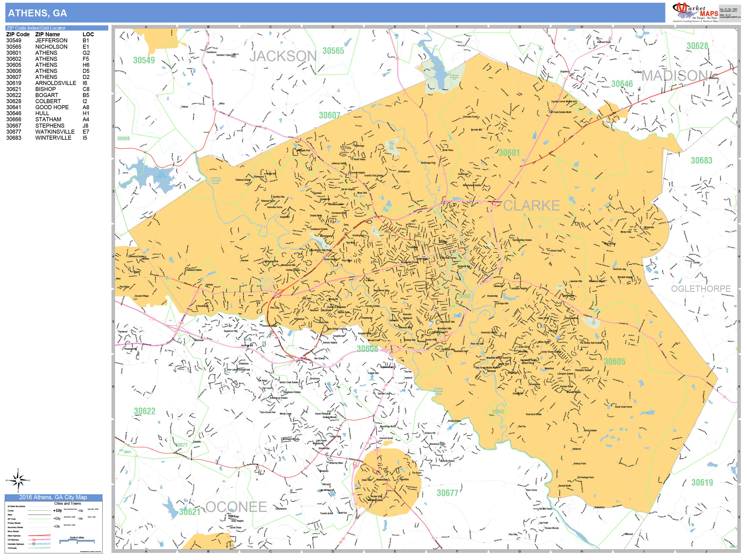Select the 30677 Watkinsville ZIP label on the map
The image size is (747, 560).
coord(448,493)
